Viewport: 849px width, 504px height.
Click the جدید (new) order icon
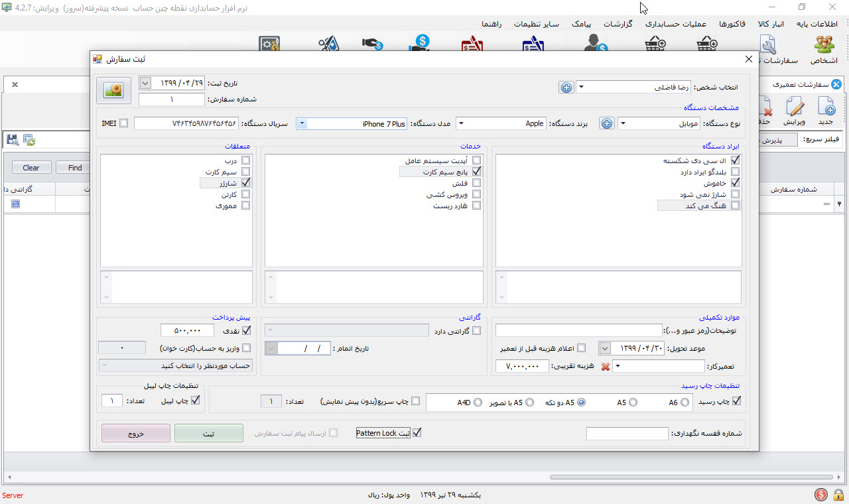[825, 110]
